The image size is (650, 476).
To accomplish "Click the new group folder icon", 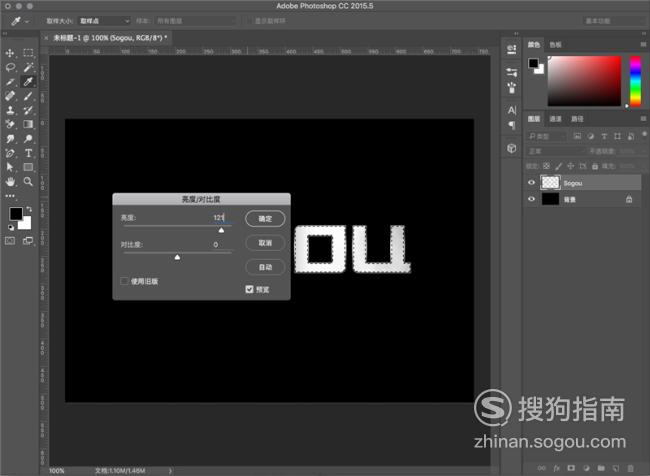I will (601, 468).
